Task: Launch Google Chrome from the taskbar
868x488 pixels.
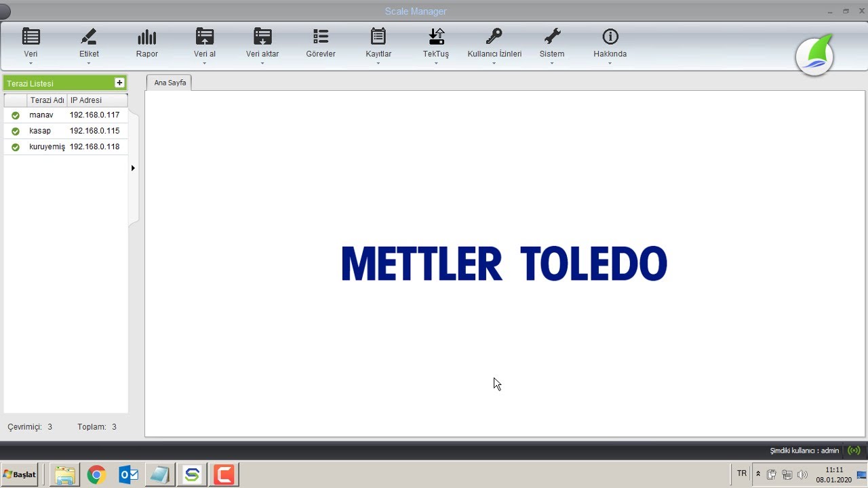Action: (96, 475)
